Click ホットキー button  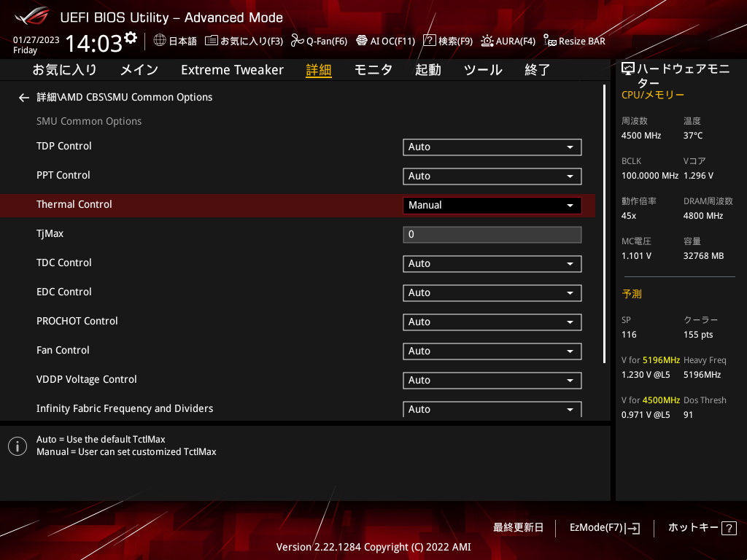point(693,528)
